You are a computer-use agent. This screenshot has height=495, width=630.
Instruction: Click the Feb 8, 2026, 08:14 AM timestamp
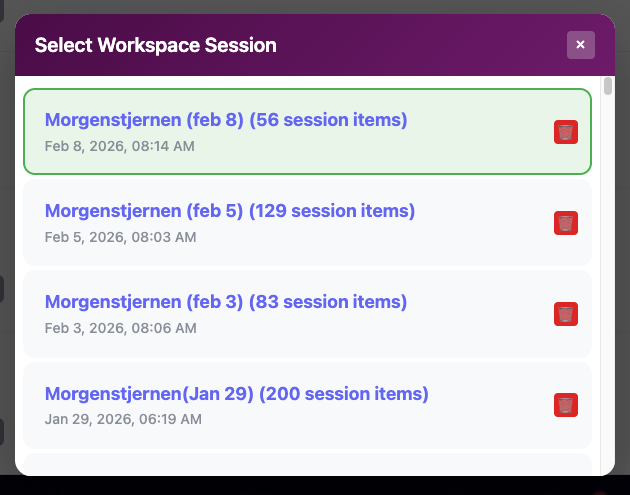coord(120,146)
